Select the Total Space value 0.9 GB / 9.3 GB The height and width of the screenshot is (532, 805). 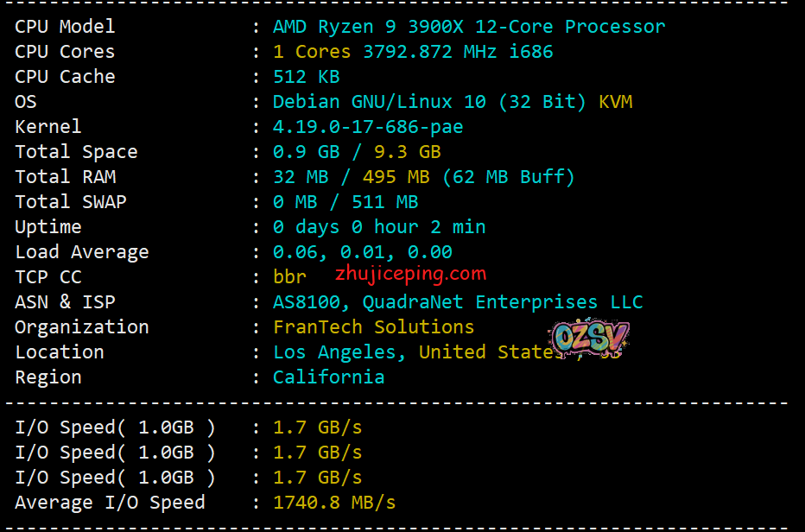point(357,152)
